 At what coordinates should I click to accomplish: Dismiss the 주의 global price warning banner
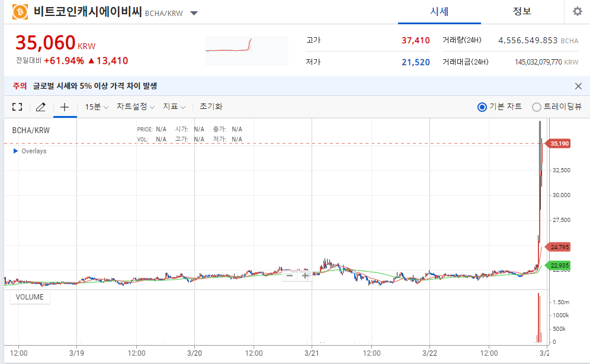(578, 86)
